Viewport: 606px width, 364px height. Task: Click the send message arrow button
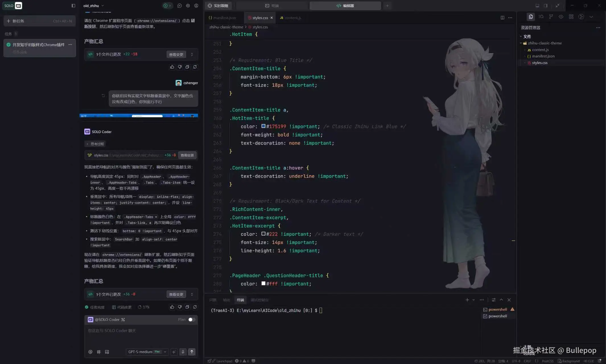click(x=192, y=352)
